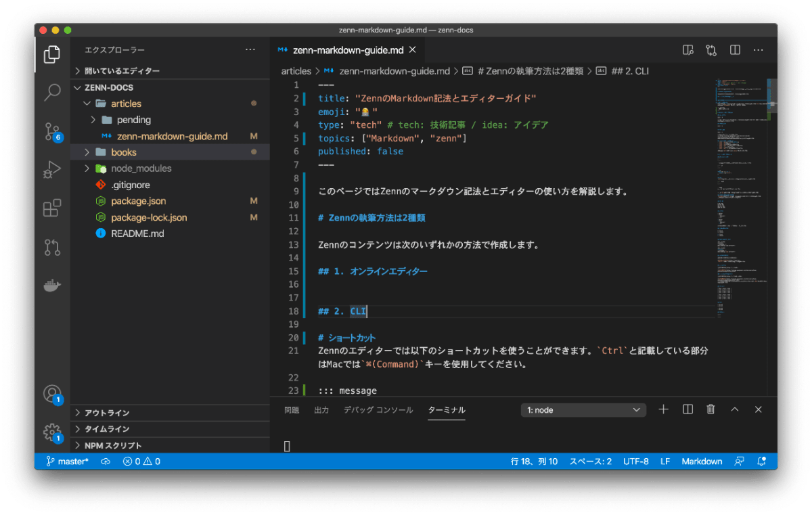Expand the books folder

point(170,152)
